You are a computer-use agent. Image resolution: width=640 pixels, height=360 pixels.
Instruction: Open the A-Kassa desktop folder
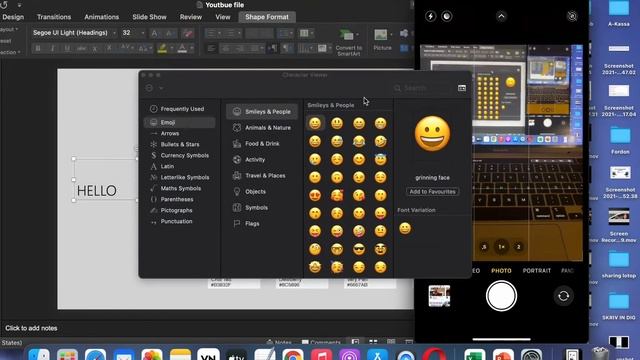tap(619, 13)
